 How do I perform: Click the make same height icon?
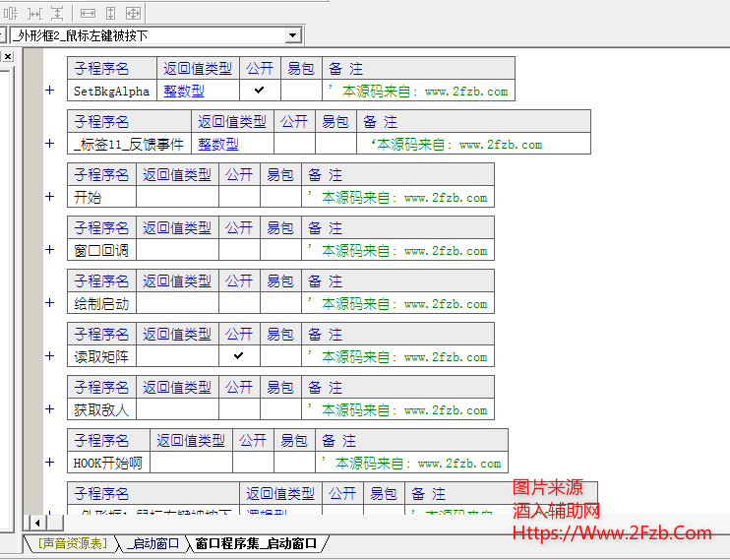point(110,13)
